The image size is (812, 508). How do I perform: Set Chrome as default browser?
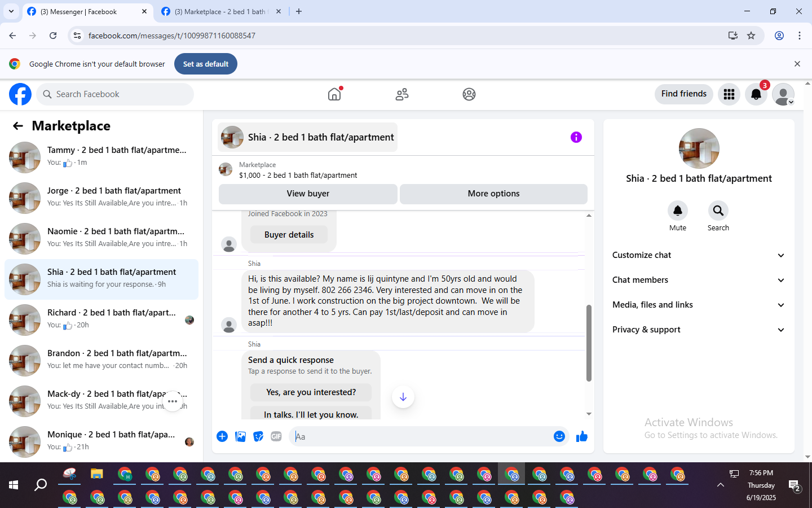coord(206,64)
